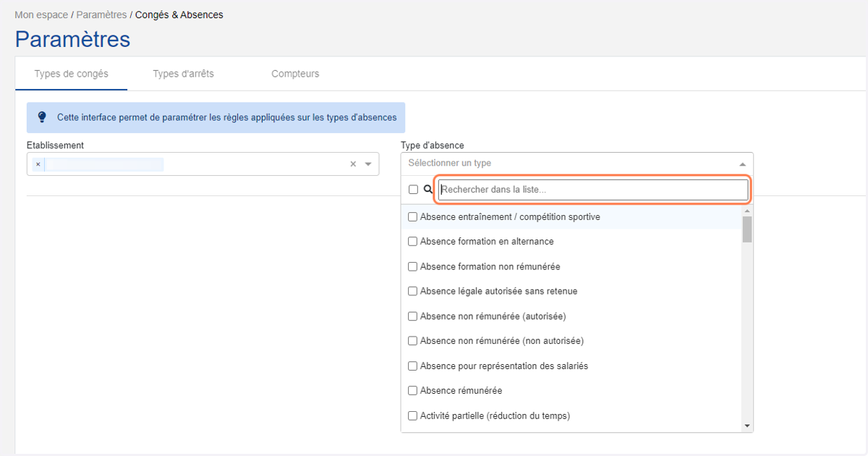Check Absence rémunérée box
The width and height of the screenshot is (868, 456).
click(x=413, y=391)
